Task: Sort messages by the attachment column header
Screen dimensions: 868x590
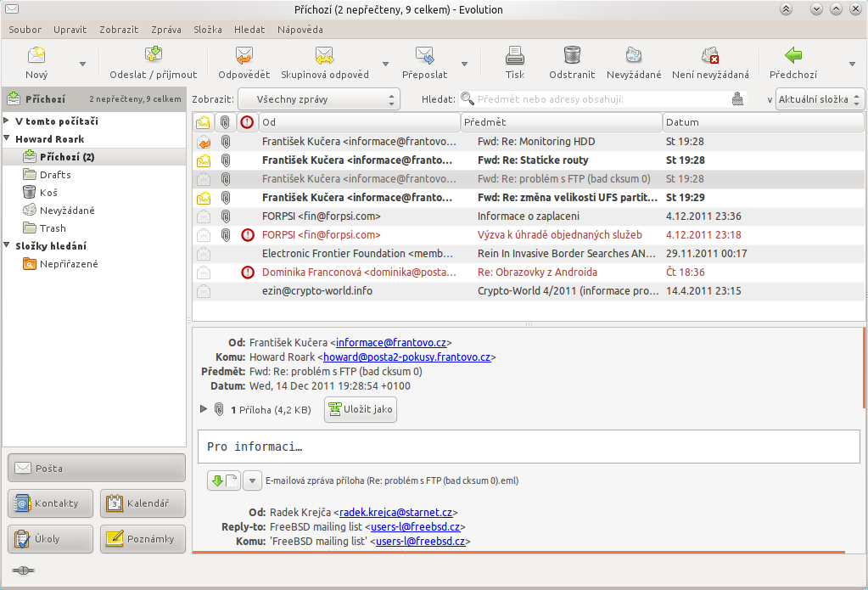Action: pyautogui.click(x=225, y=122)
